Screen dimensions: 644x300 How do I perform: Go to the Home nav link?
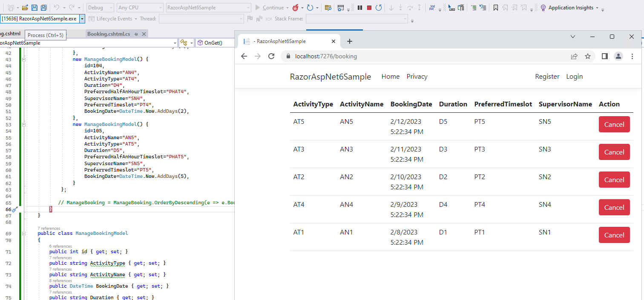[x=391, y=77]
